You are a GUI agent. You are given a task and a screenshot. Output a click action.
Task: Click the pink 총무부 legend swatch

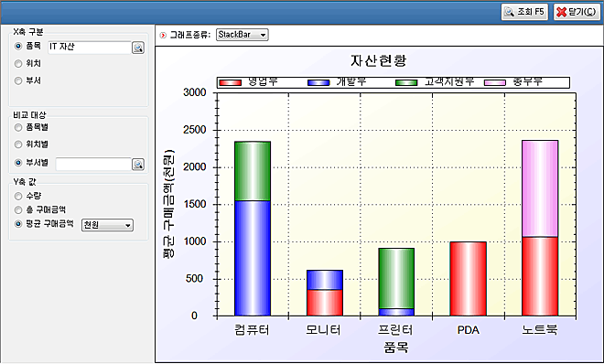coord(494,82)
